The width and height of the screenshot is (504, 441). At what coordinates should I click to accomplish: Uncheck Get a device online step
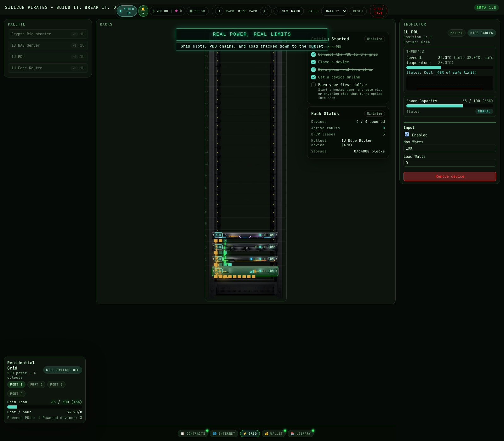pos(313,77)
